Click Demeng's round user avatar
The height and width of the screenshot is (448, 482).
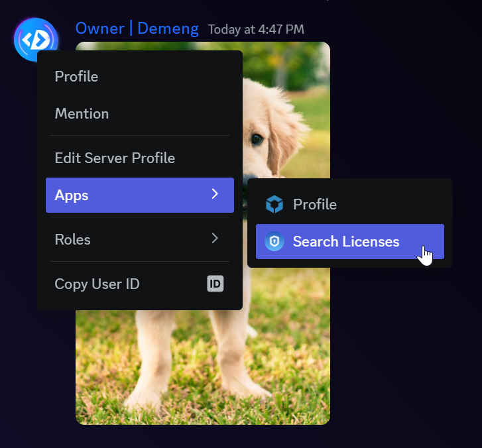(34, 40)
